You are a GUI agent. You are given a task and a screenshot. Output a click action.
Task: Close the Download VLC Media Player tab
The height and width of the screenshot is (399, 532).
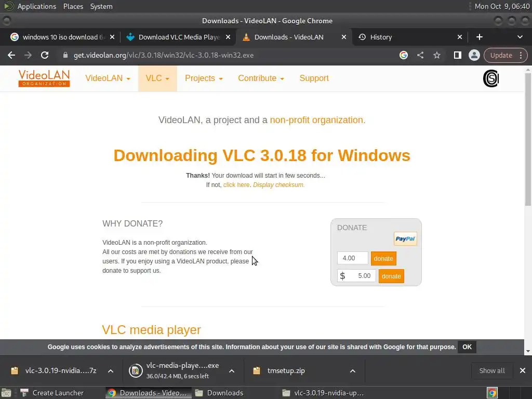click(x=228, y=37)
